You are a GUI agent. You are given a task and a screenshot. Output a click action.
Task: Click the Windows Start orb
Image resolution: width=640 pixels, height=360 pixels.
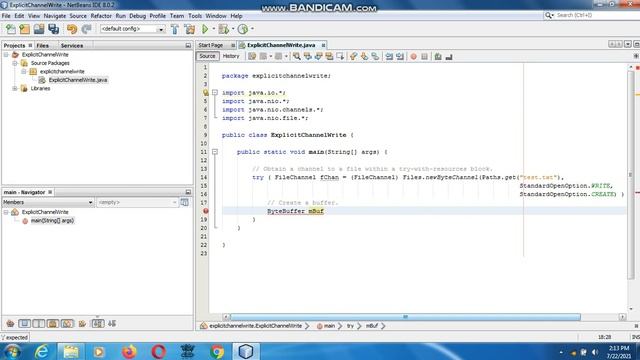[x=12, y=351]
